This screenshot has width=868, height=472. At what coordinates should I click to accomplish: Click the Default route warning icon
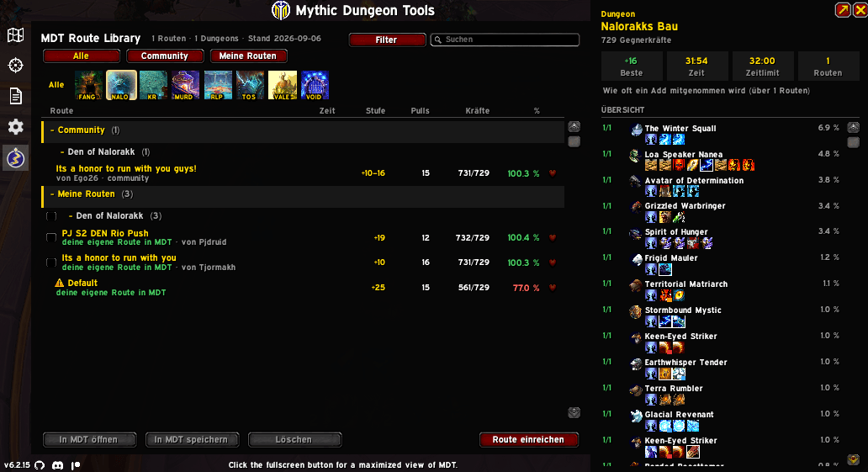click(60, 283)
